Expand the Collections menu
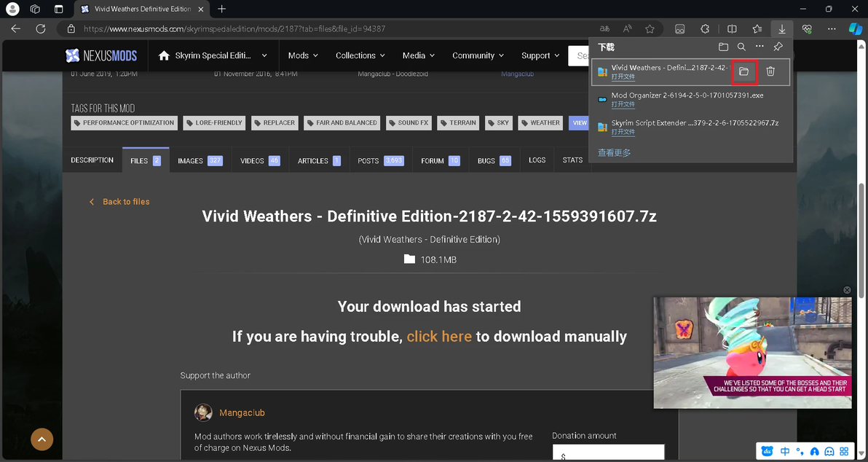 [x=360, y=55]
